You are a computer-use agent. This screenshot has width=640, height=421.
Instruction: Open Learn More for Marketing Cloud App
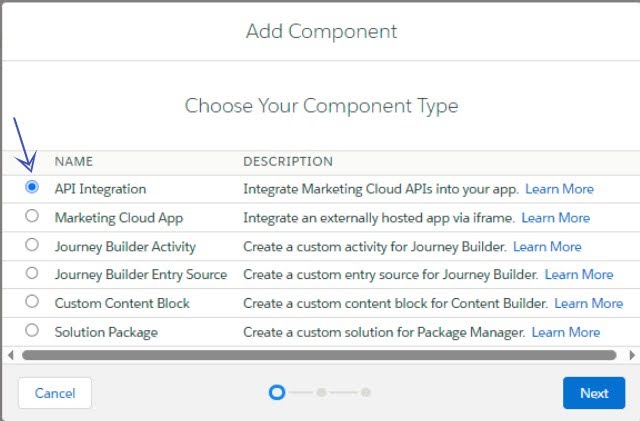tap(556, 218)
